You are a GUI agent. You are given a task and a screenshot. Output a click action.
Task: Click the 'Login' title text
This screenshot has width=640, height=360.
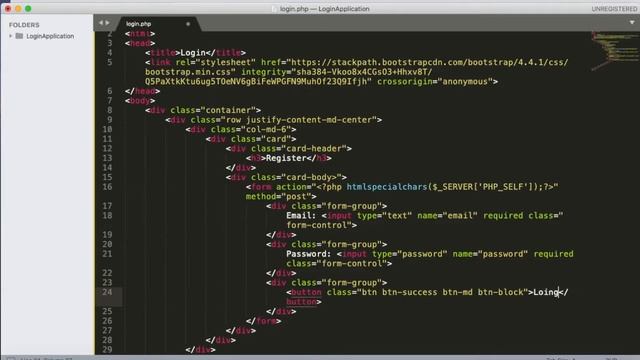coord(193,53)
